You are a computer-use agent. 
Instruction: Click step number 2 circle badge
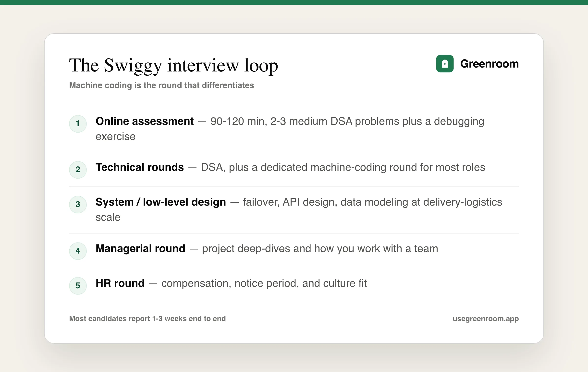78,170
